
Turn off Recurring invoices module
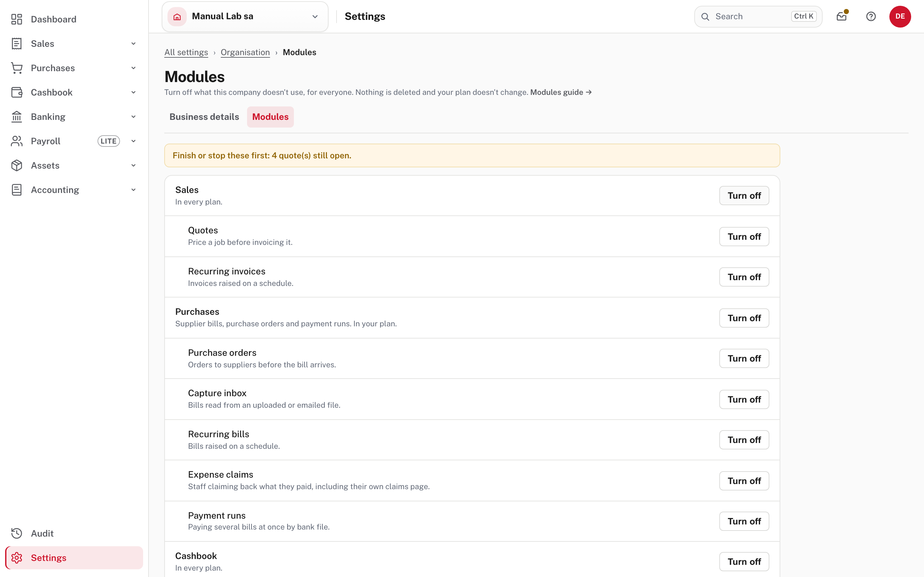pos(744,277)
